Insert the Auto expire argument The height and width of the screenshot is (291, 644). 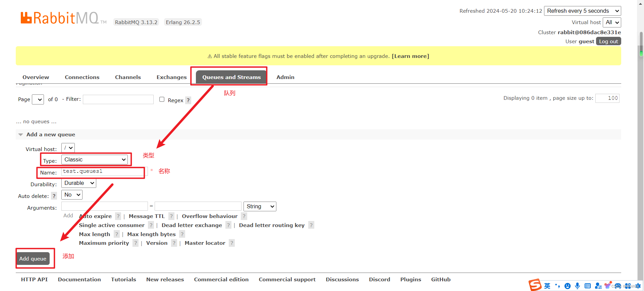[95, 216]
